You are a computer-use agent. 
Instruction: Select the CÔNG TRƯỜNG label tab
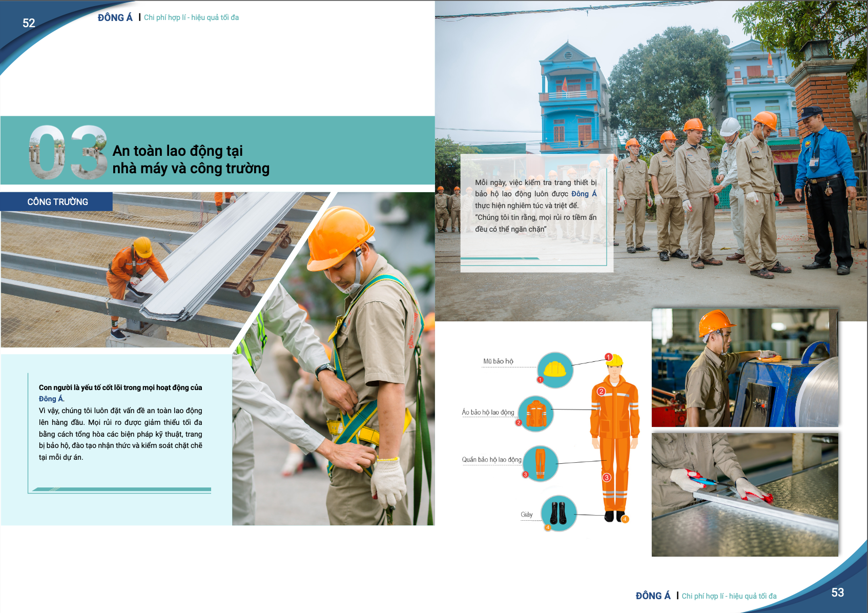[x=57, y=202]
